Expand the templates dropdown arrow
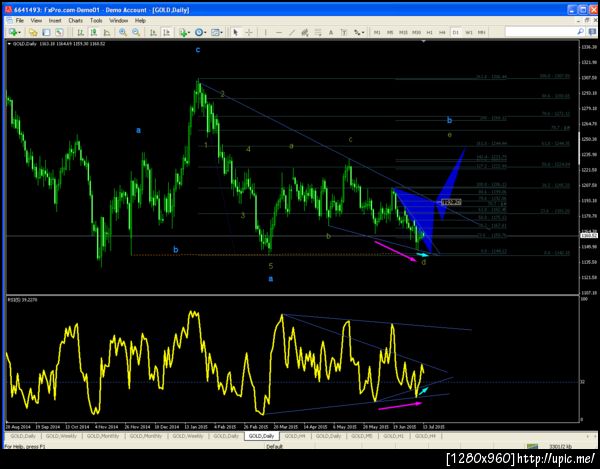The height and width of the screenshot is (469, 600). [222, 33]
